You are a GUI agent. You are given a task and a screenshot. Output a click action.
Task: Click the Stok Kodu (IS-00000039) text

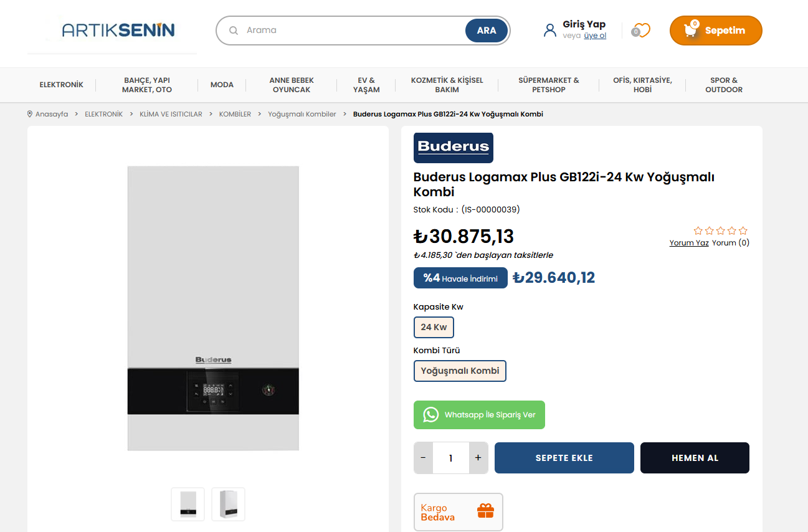click(x=467, y=209)
